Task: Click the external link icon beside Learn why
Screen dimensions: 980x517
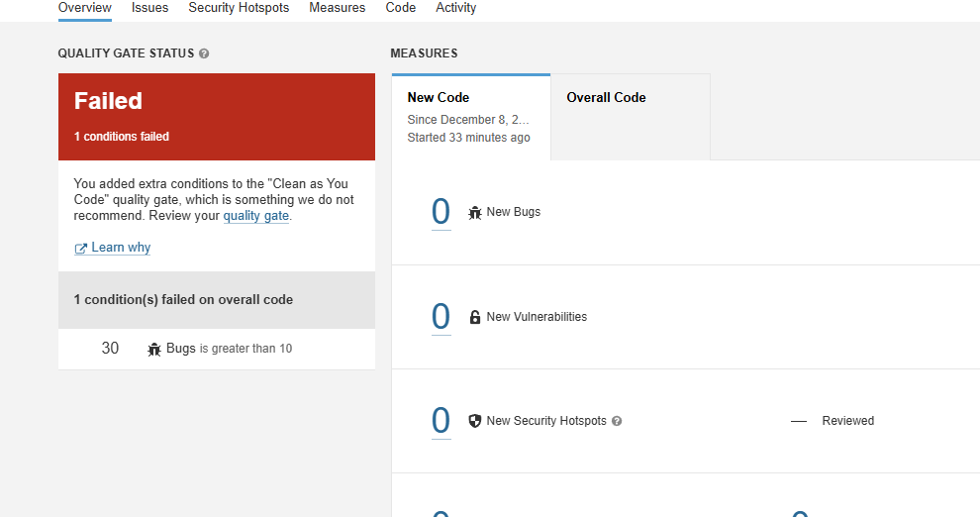Action: click(80, 249)
